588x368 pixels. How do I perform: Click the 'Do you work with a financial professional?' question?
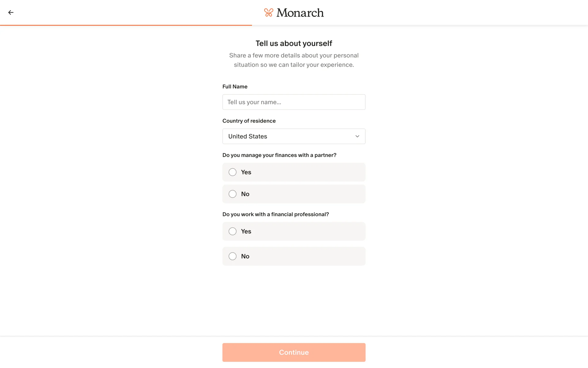click(275, 214)
